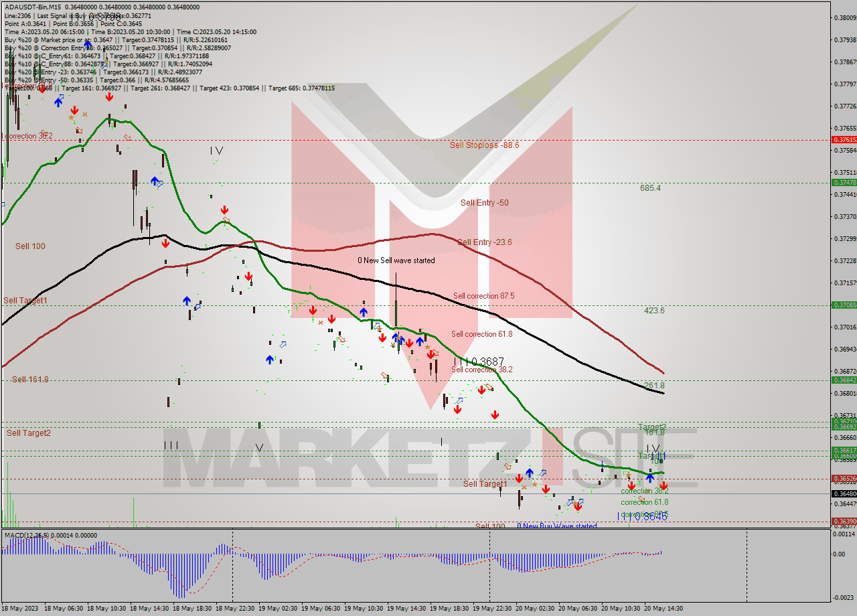Click the '19 May 14:30' time label
Image resolution: width=857 pixels, height=616 pixels.
pos(406,608)
